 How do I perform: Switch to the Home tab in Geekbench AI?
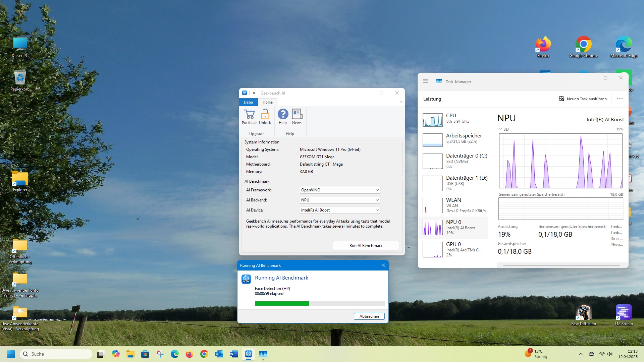(x=267, y=102)
